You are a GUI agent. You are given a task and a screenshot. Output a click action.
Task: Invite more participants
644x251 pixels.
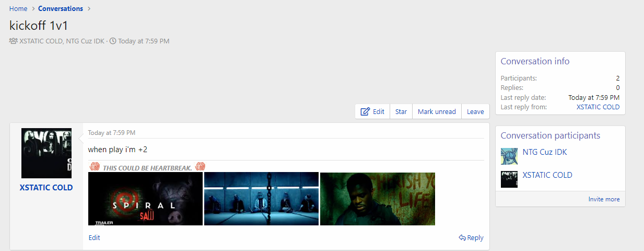coord(604,199)
